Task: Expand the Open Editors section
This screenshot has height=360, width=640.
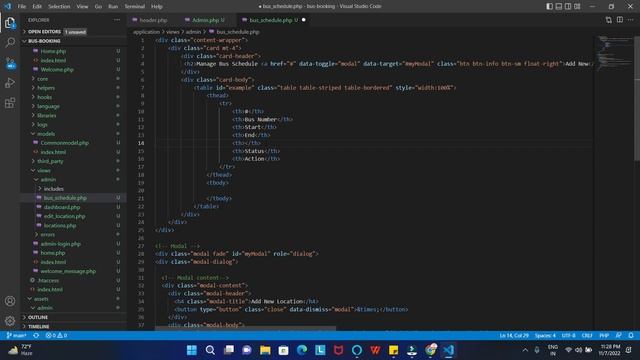Action: click(73, 32)
